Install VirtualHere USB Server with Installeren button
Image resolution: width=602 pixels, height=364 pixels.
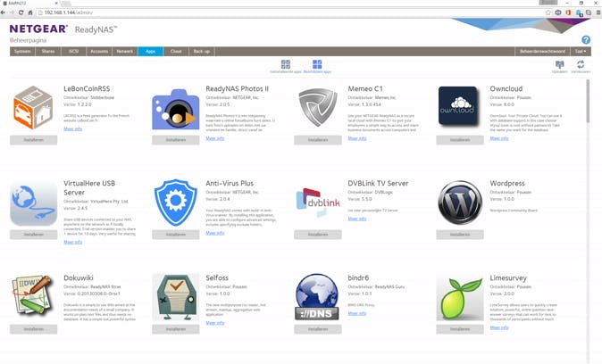point(33,235)
